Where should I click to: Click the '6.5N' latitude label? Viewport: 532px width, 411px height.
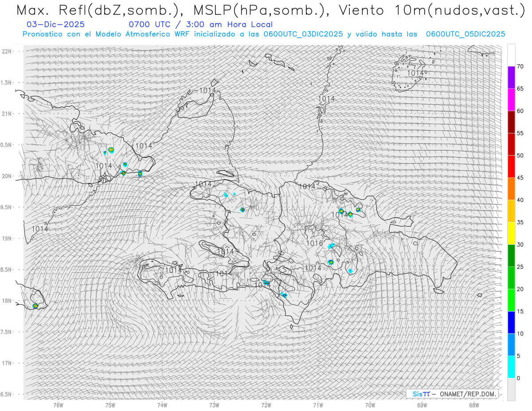click(x=6, y=394)
